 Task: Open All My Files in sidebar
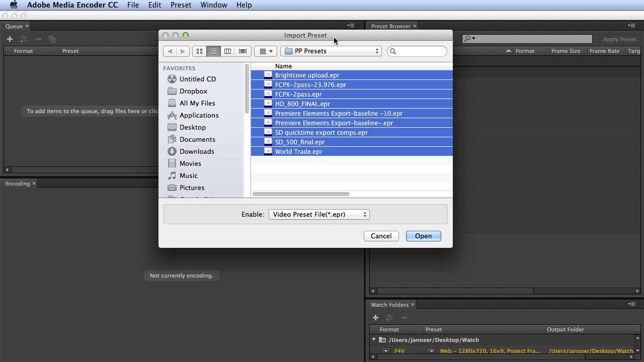point(197,103)
